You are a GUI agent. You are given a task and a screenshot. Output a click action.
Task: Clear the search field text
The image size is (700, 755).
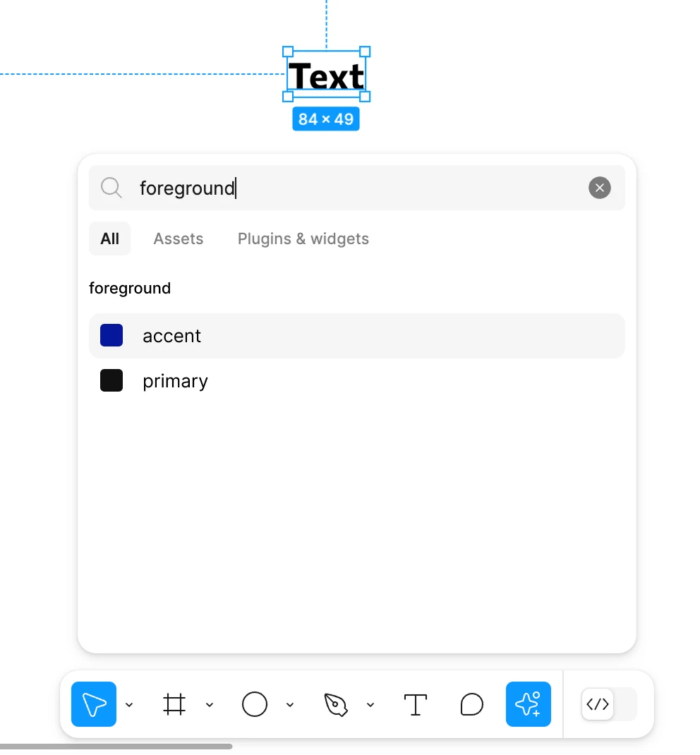click(x=599, y=188)
